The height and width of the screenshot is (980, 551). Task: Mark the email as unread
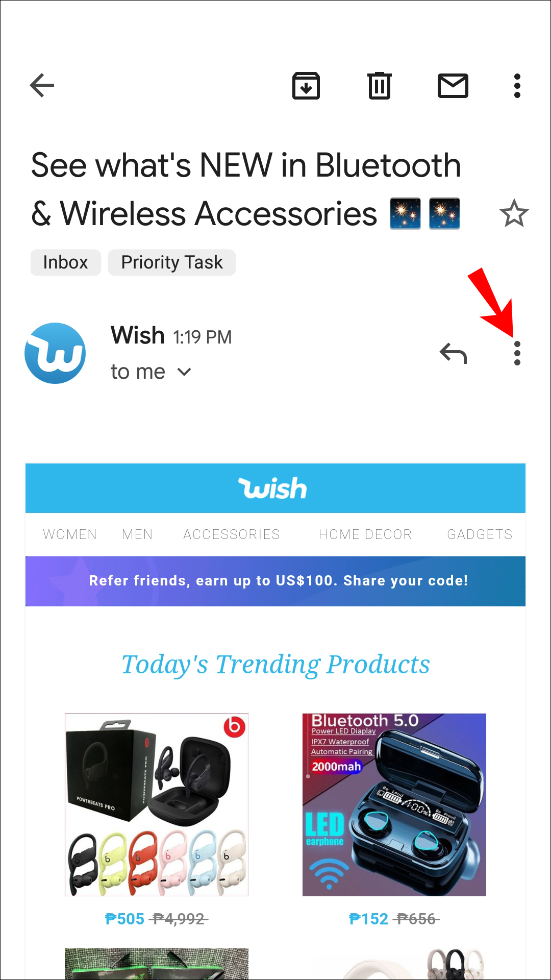tap(453, 85)
